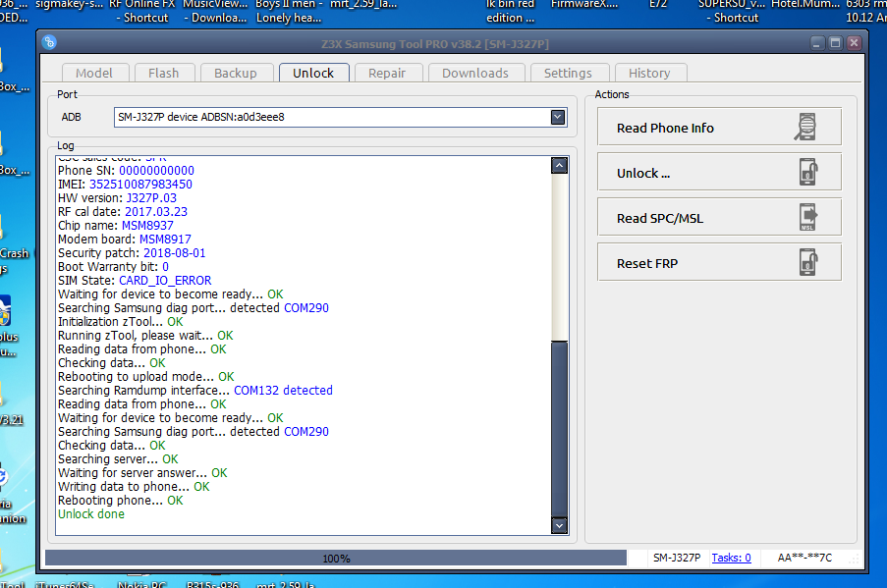Minimize the Z3X Samsung Tool window

pos(817,43)
